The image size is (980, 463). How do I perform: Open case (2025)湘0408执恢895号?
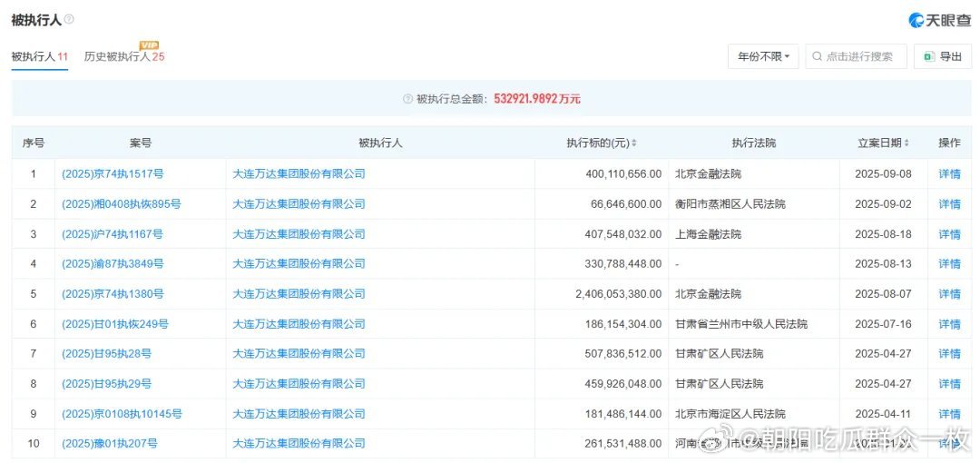[x=122, y=204]
